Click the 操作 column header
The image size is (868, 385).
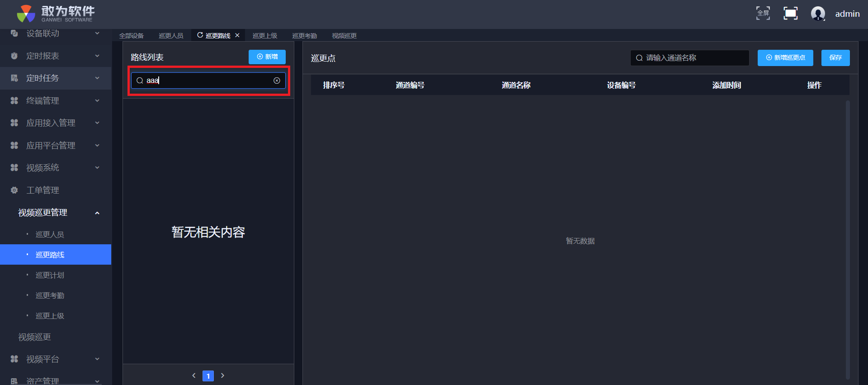pos(815,85)
